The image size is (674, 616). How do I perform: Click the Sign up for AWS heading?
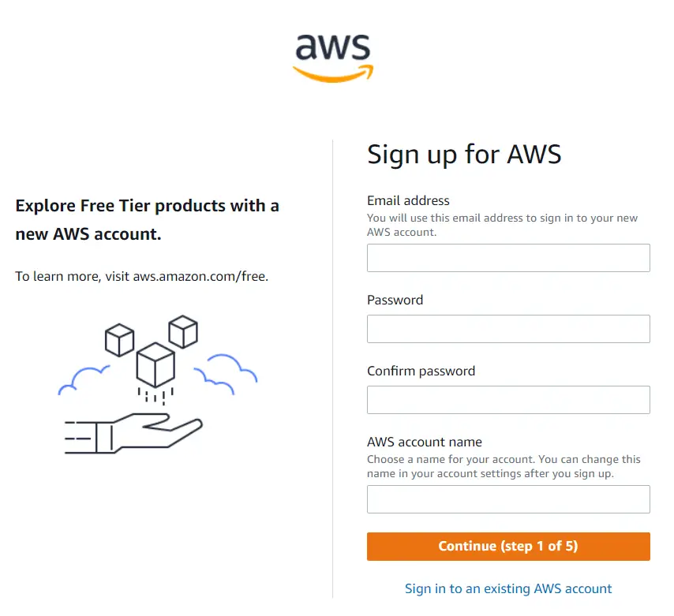pyautogui.click(x=464, y=155)
